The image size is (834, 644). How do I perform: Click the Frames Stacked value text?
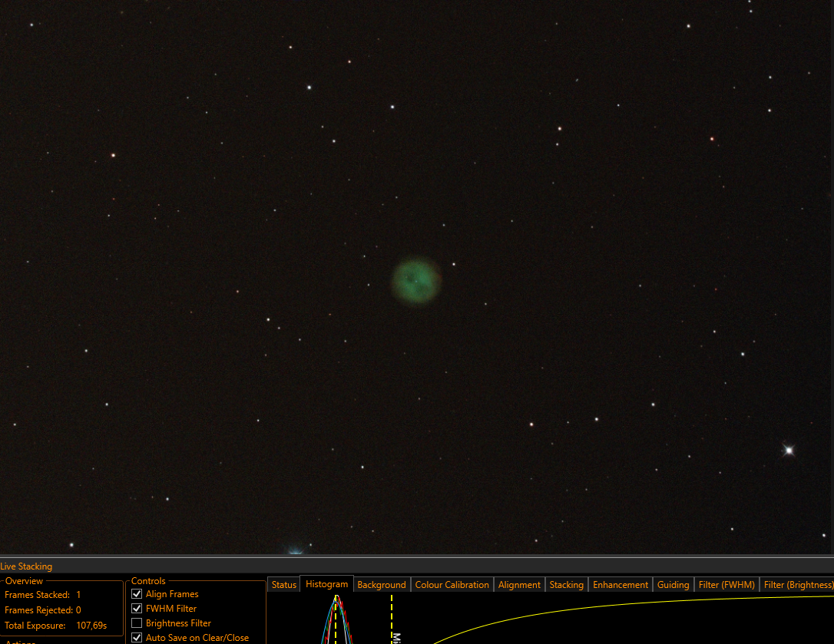(x=78, y=595)
